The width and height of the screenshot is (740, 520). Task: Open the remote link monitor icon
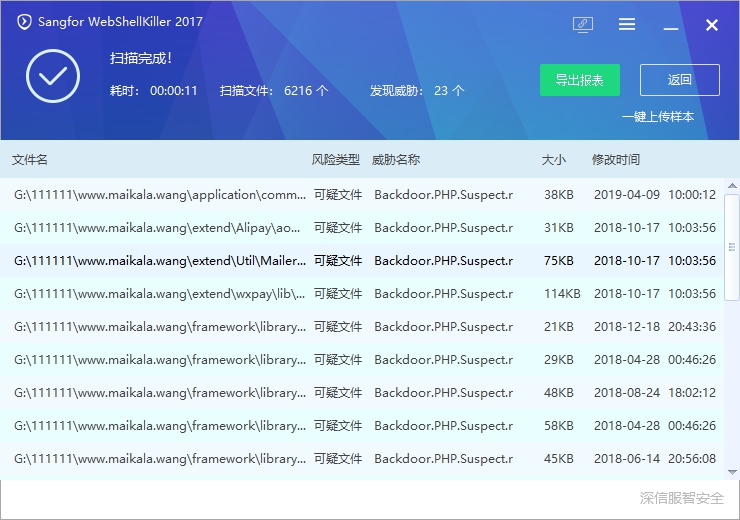pyautogui.click(x=583, y=25)
